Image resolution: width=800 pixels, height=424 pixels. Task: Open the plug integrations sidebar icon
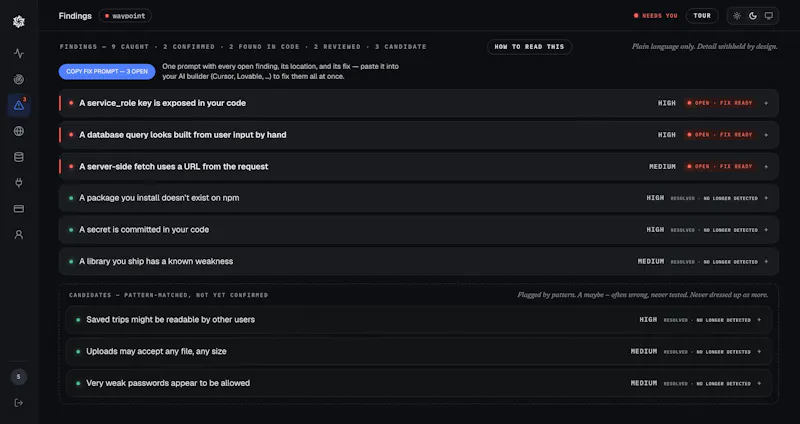(19, 183)
